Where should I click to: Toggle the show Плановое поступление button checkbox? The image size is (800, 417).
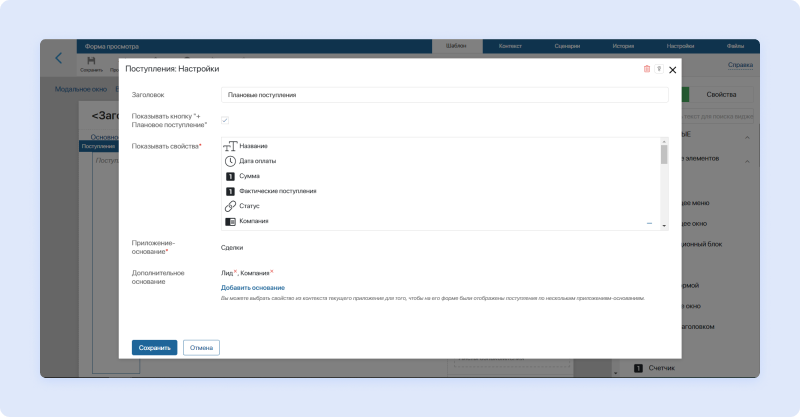pyautogui.click(x=225, y=120)
